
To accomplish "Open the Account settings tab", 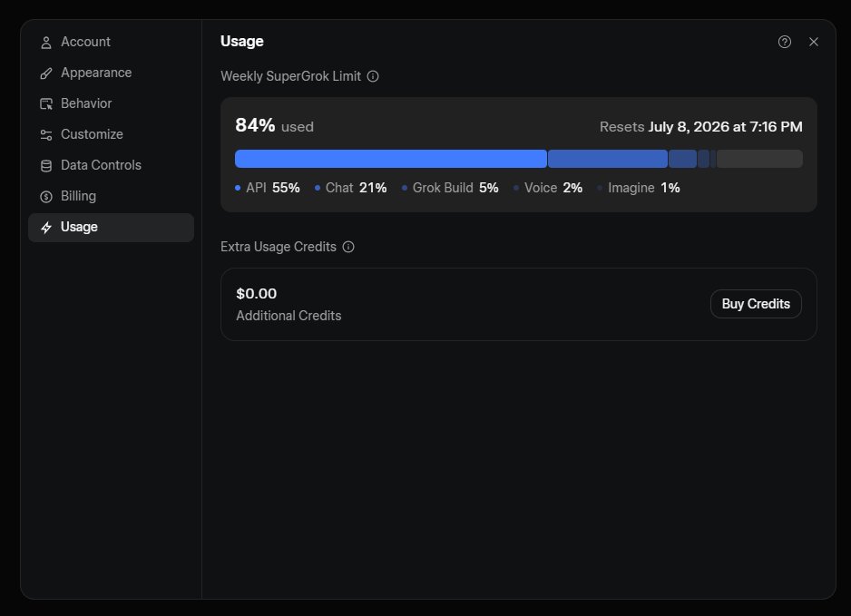I will point(111,42).
